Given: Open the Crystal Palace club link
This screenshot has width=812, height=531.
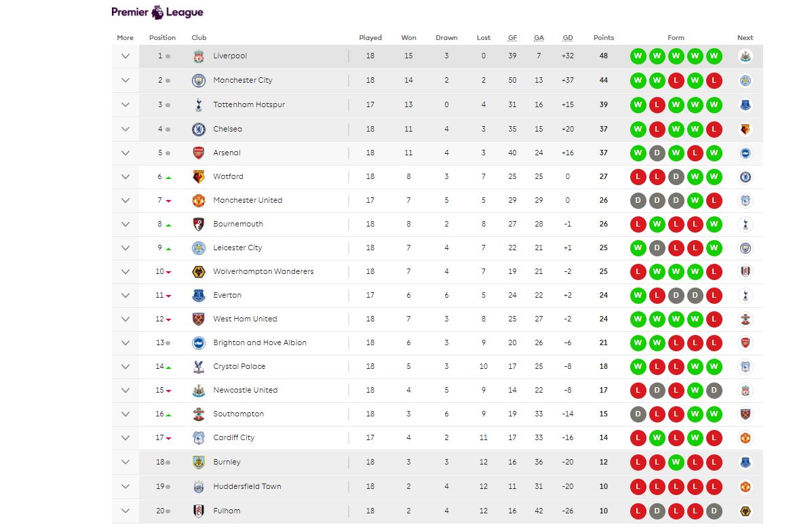Looking at the screenshot, I should pyautogui.click(x=239, y=366).
